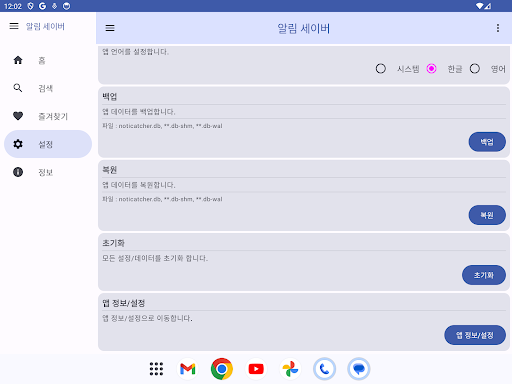This screenshot has width=512, height=384.
Task: Click '모든 설정/데이터를 초기화 합니다.' text
Action: point(155,258)
